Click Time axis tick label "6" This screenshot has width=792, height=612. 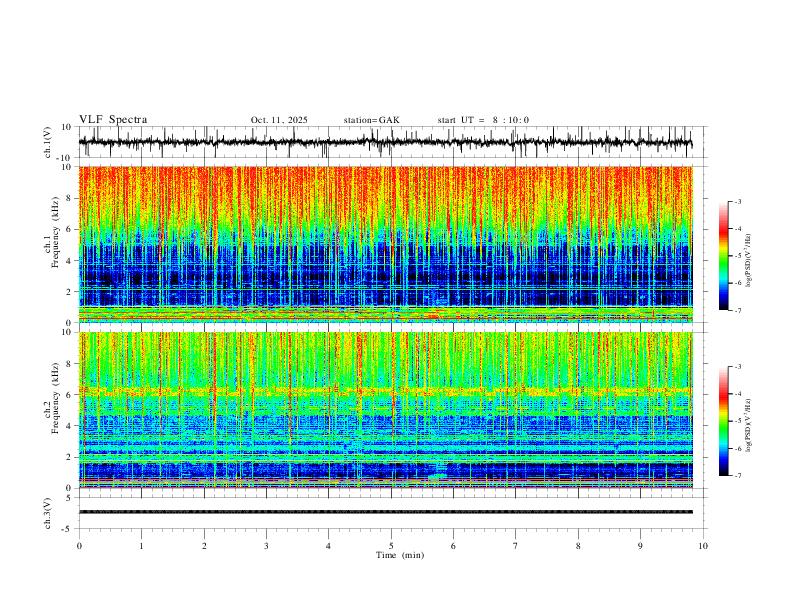pyautogui.click(x=453, y=546)
